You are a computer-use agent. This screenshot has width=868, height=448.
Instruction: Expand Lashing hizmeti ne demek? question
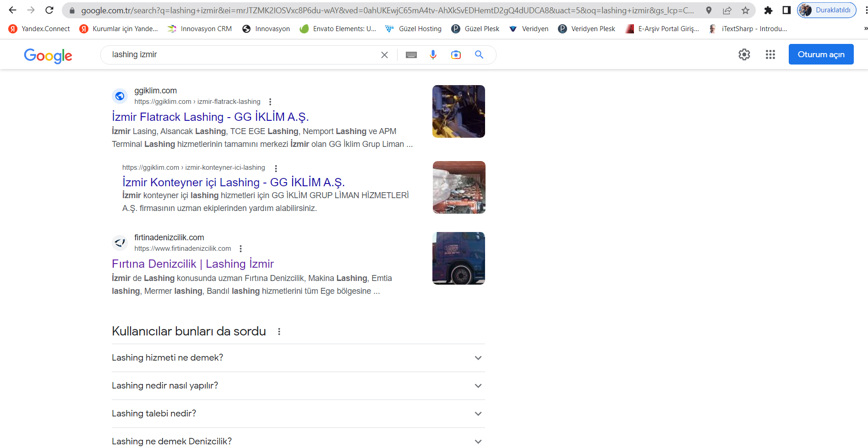click(x=298, y=358)
